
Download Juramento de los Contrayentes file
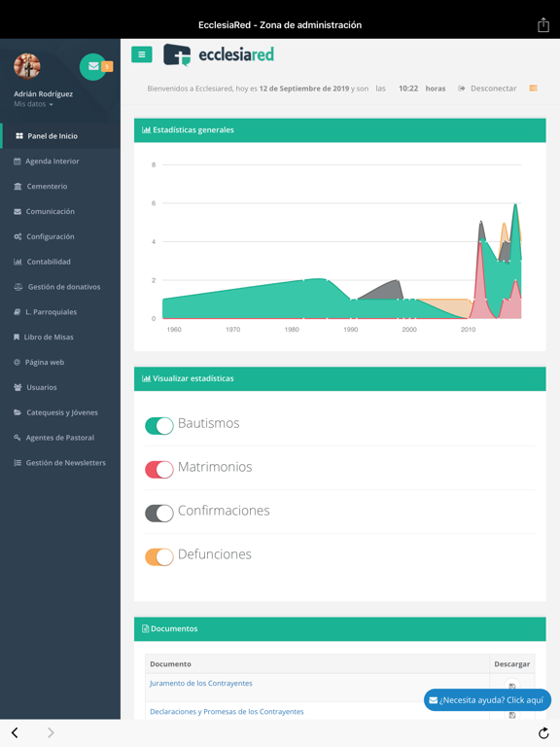[512, 686]
